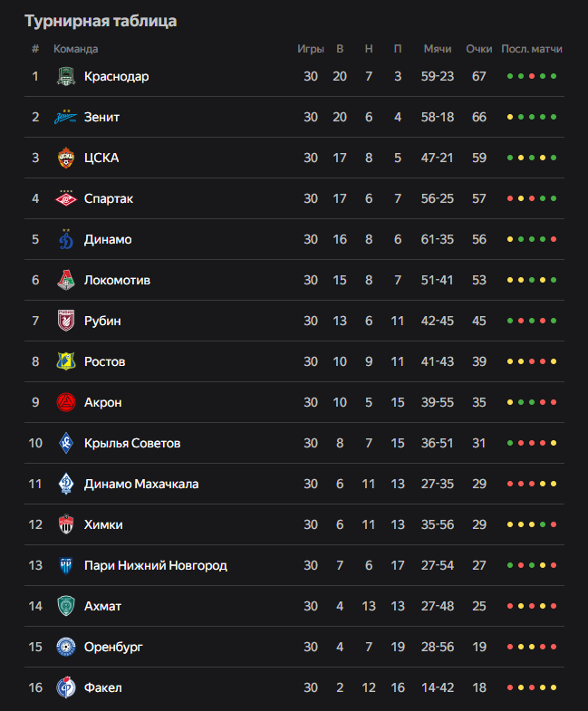
Task: Click the Мячи column header
Action: click(438, 49)
